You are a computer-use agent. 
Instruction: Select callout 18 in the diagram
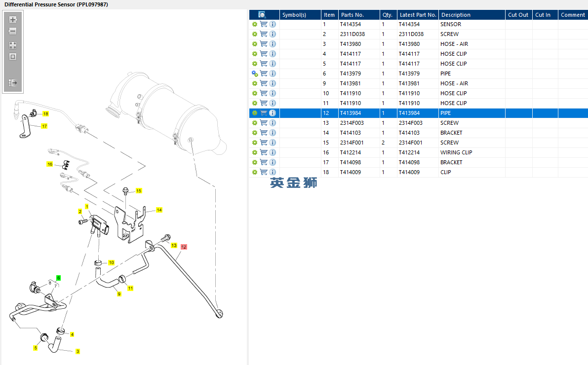(46, 114)
